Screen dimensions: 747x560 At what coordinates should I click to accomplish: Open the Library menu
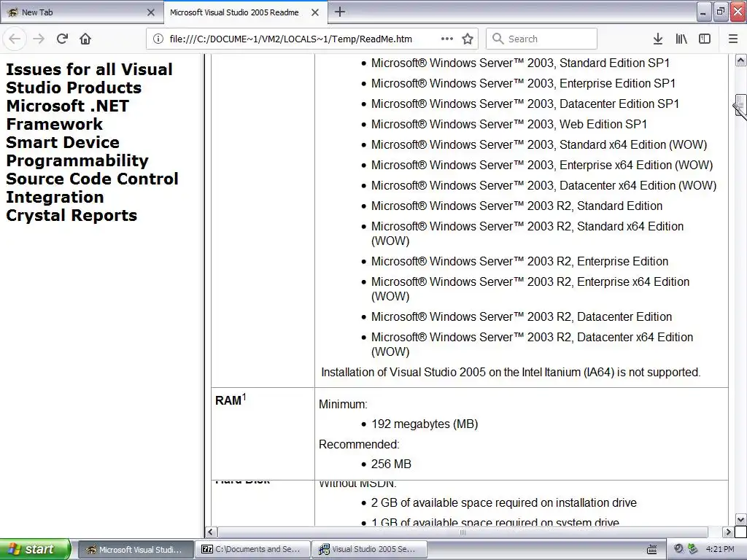[681, 39]
